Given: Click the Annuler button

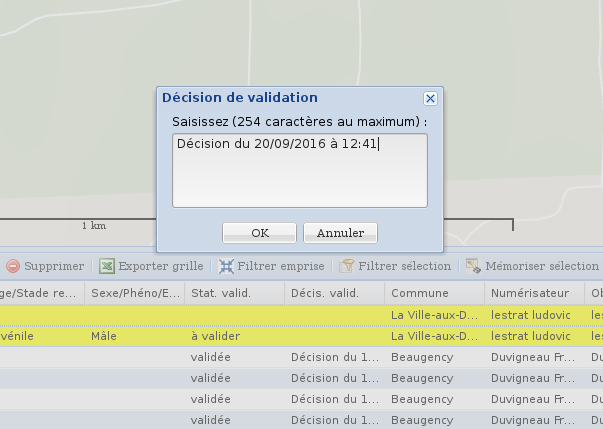Looking at the screenshot, I should point(340,233).
